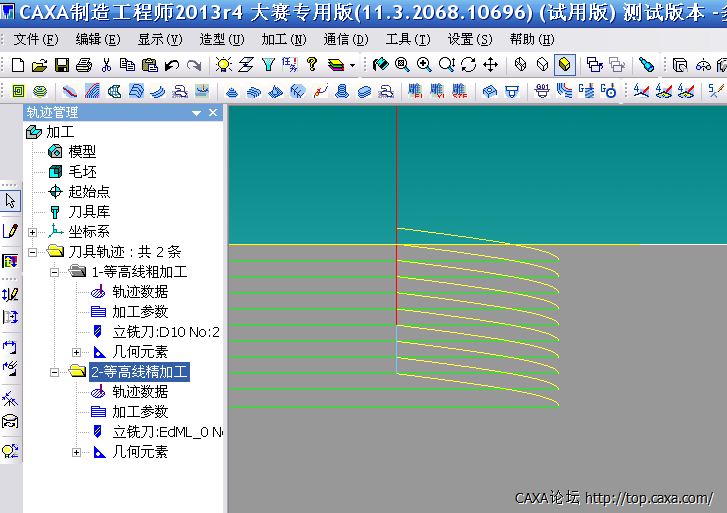Open the 编辑(E) menu
Screen dimensions: 727x513
tap(98, 39)
